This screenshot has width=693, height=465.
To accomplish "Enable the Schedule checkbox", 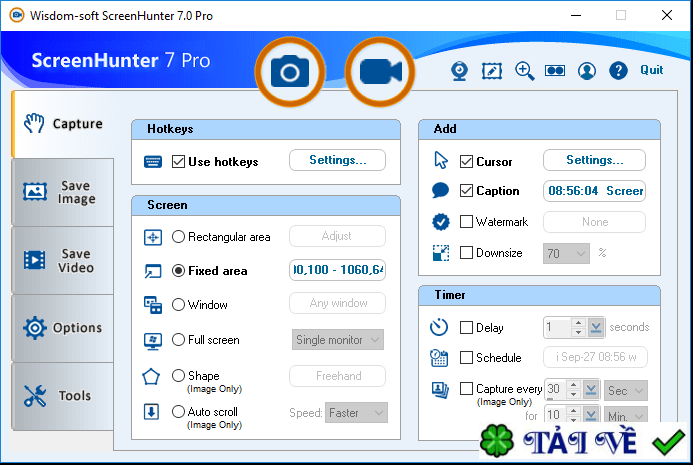I will click(x=466, y=358).
